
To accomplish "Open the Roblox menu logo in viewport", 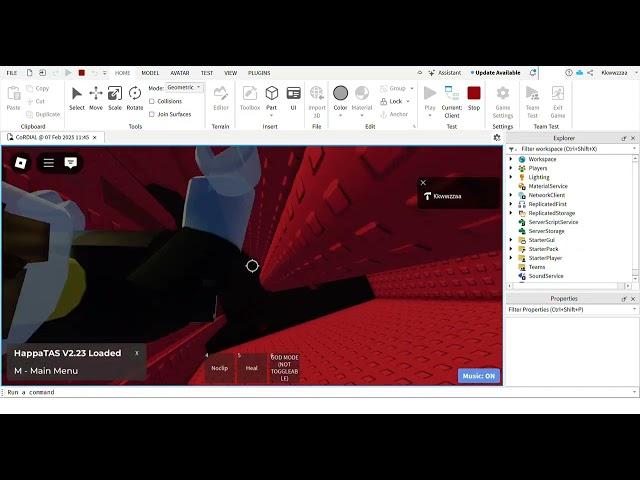I will (20, 163).
